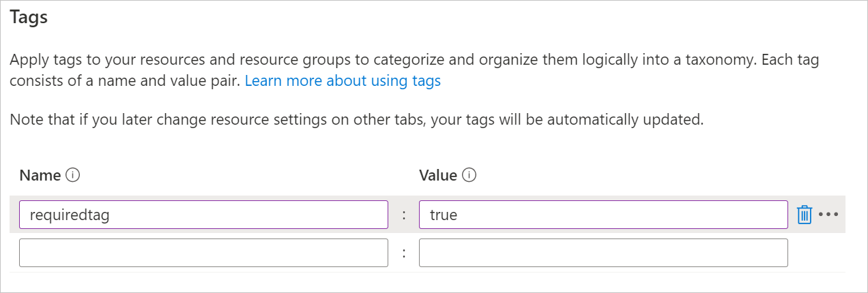The image size is (868, 293).
Task: Click the Value column label
Action: 437,175
